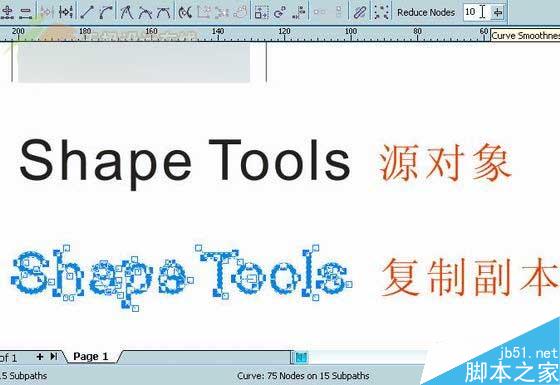
Task: Click the Stretch and Scale Nodes icon
Action: coord(261,12)
